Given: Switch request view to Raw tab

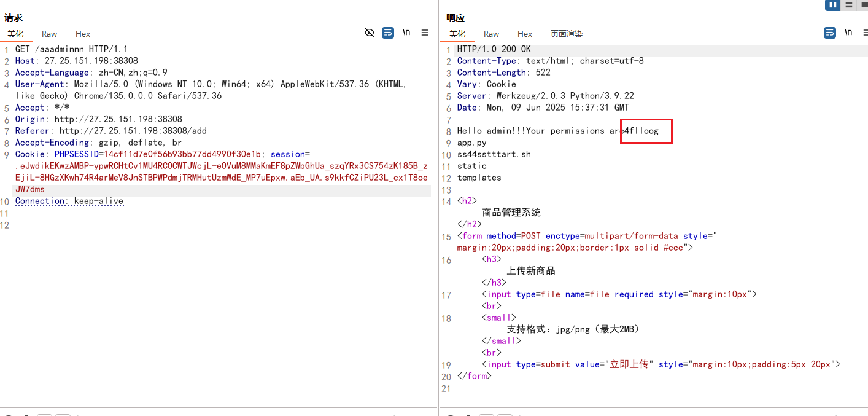Looking at the screenshot, I should [x=50, y=34].
